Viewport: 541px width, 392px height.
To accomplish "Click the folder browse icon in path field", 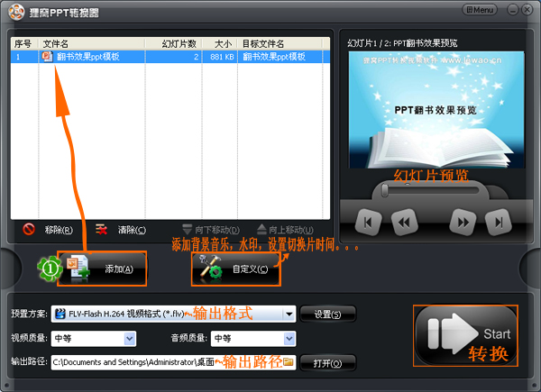I will 289,362.
